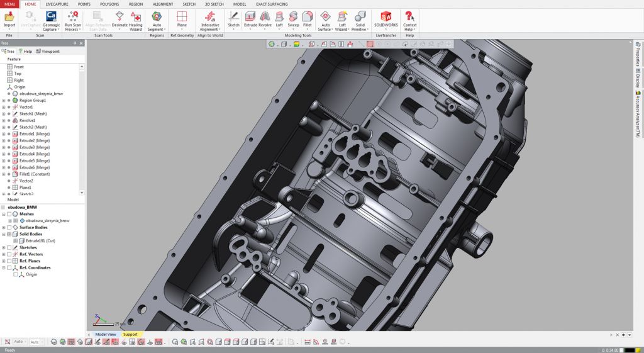Select the Decimate tool
Viewport: 644px width, 353px height.
click(x=119, y=20)
